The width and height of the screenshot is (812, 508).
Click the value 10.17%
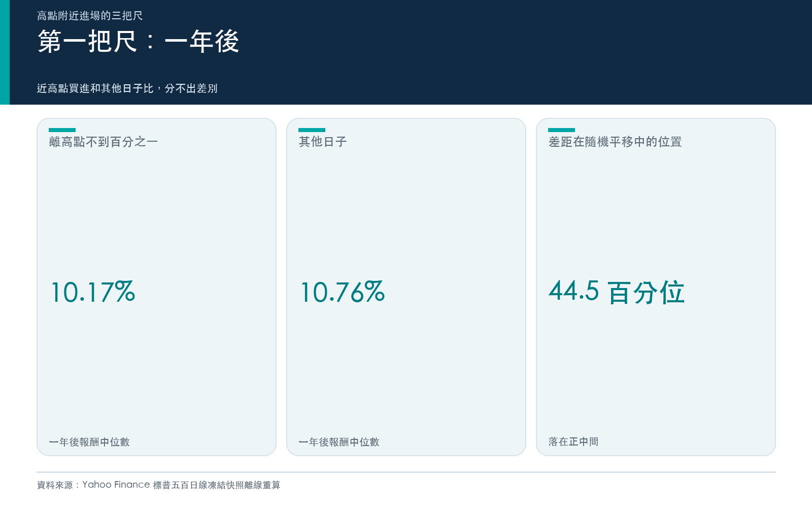click(93, 292)
